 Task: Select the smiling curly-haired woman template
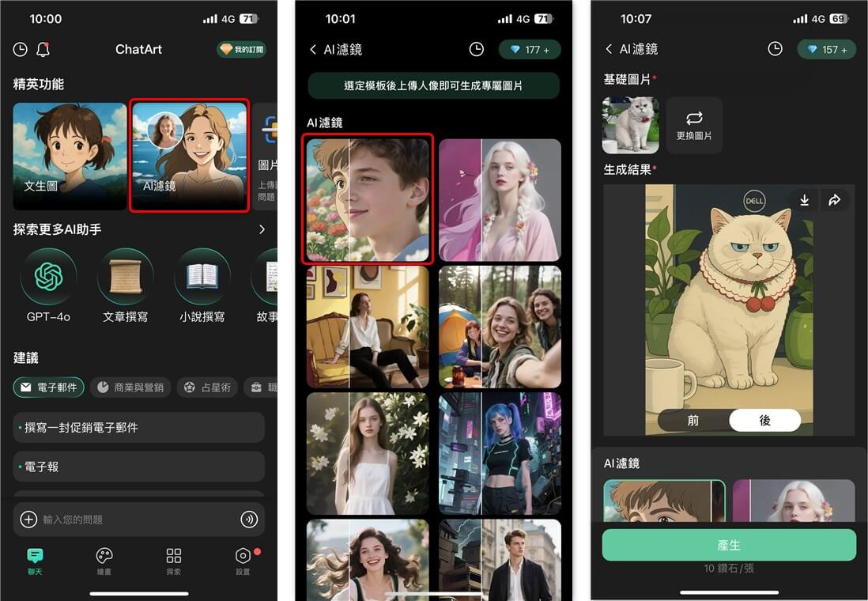pyautogui.click(x=368, y=560)
